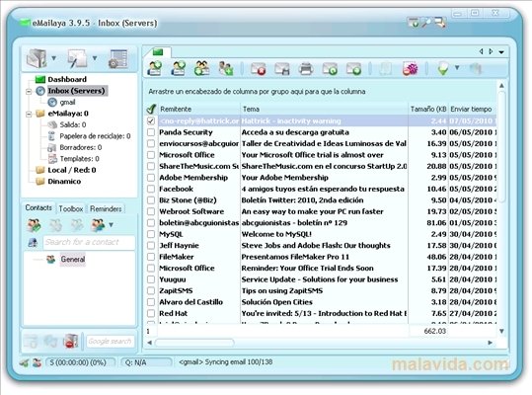Check the Panda Security email checkbox
This screenshot has height=395, width=532.
[151, 132]
